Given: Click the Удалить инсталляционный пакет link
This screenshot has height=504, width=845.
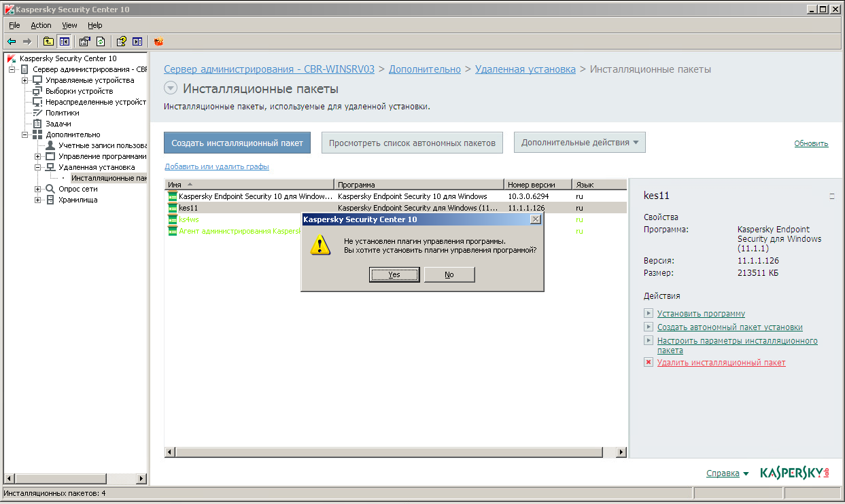Looking at the screenshot, I should [x=721, y=363].
